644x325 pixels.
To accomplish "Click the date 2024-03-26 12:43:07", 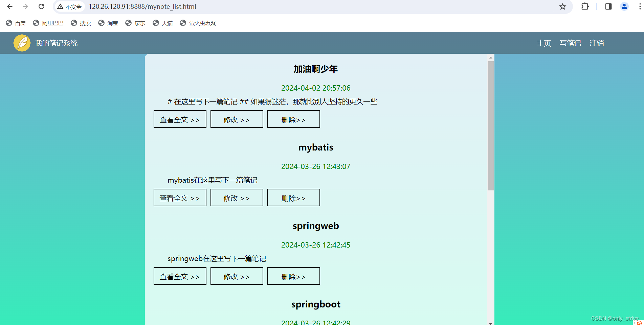I will [x=316, y=166].
